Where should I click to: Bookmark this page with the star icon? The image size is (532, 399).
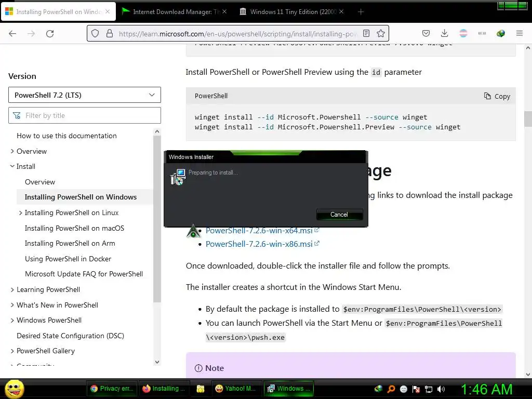tap(381, 33)
